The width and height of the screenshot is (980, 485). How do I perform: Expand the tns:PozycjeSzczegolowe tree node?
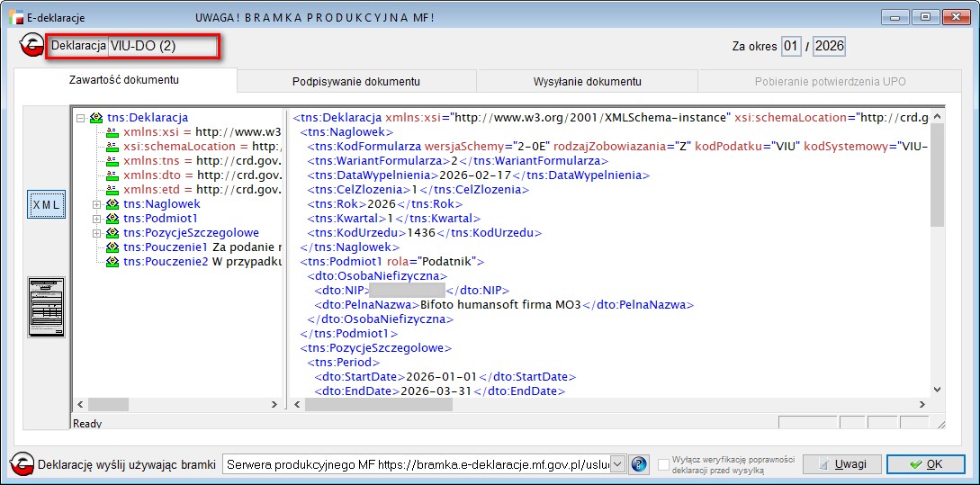point(96,232)
